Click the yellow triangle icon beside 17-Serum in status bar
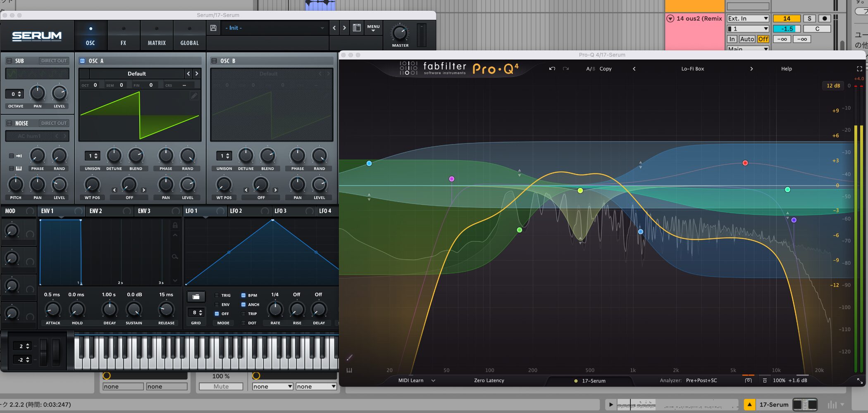 coord(749,404)
